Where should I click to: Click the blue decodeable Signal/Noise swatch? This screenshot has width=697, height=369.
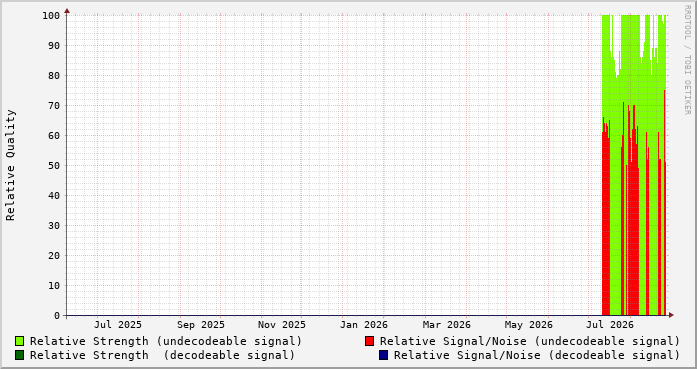pos(383,355)
